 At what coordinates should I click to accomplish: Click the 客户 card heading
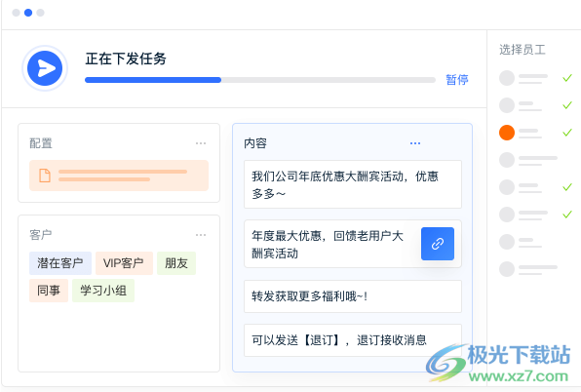tap(41, 235)
